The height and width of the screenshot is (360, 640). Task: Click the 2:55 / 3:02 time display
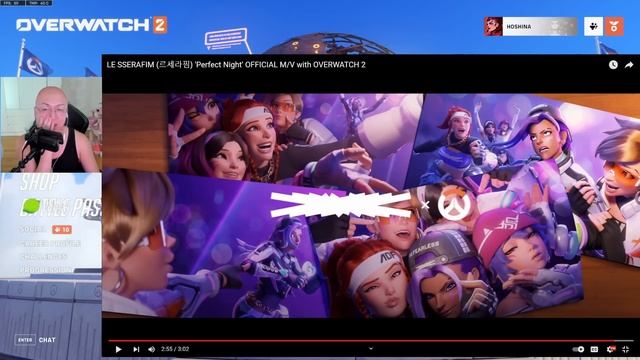pos(175,349)
